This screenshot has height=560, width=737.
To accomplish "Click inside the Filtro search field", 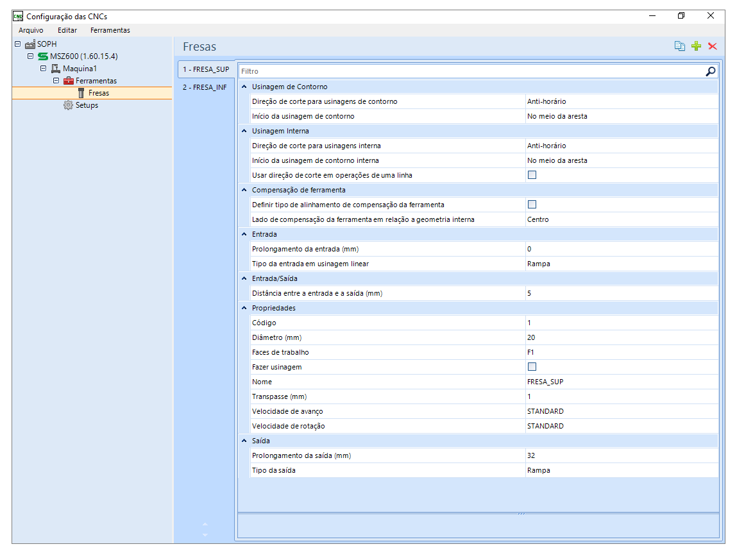I will point(471,71).
